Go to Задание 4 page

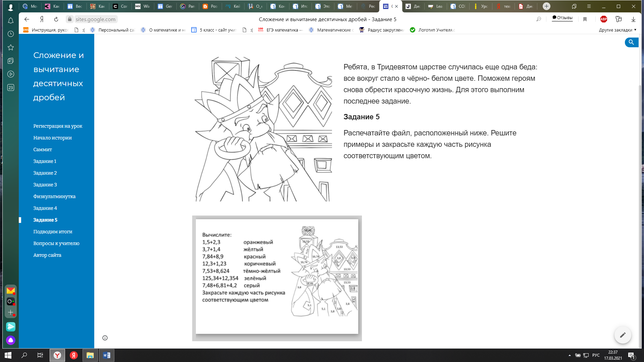(x=45, y=208)
